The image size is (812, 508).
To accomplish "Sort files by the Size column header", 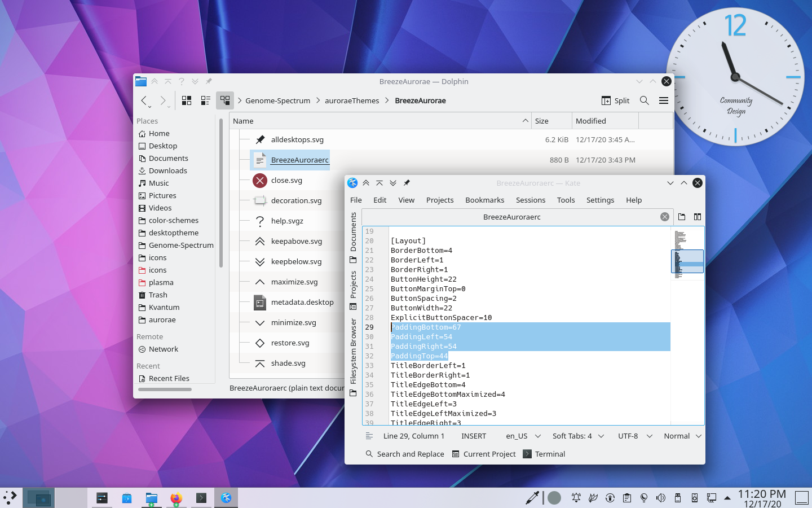I will point(551,121).
